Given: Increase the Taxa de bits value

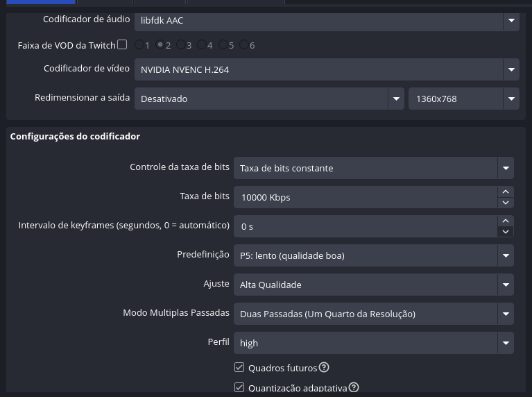Looking at the screenshot, I should pos(506,192).
